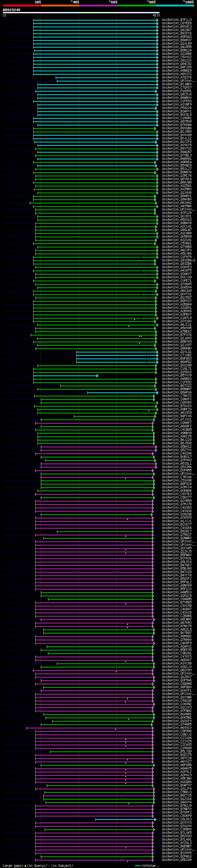Click the orange ~40% identity legend segment
This screenshot has height=868, width=197.
(60, 6)
